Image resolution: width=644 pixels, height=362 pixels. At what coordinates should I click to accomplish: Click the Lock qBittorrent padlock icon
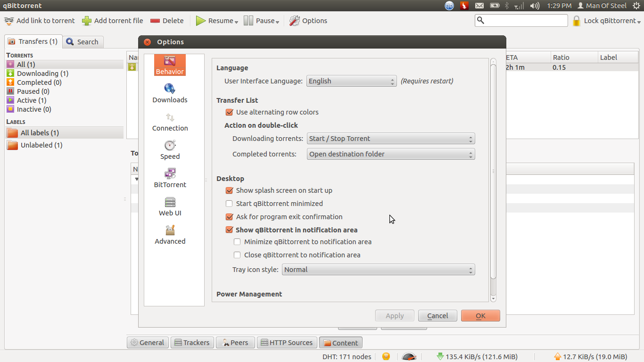pos(577,21)
